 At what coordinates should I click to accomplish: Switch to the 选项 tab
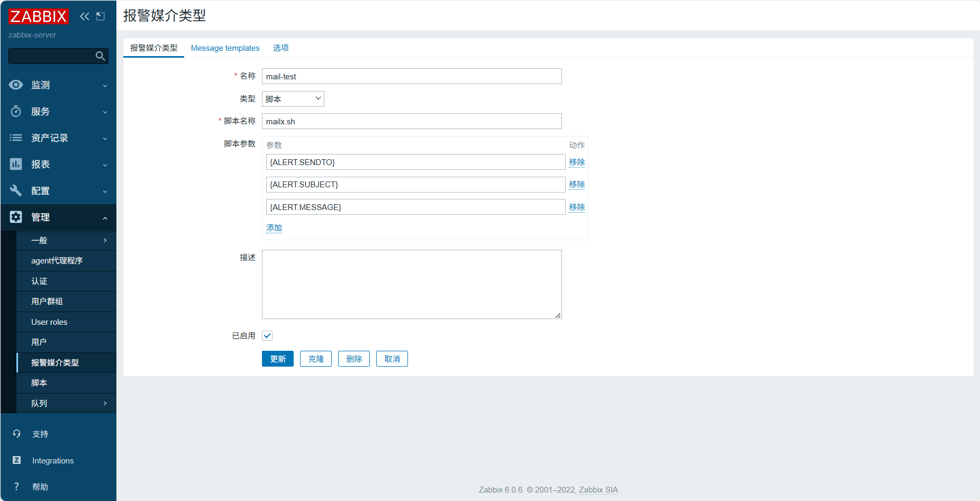[281, 48]
